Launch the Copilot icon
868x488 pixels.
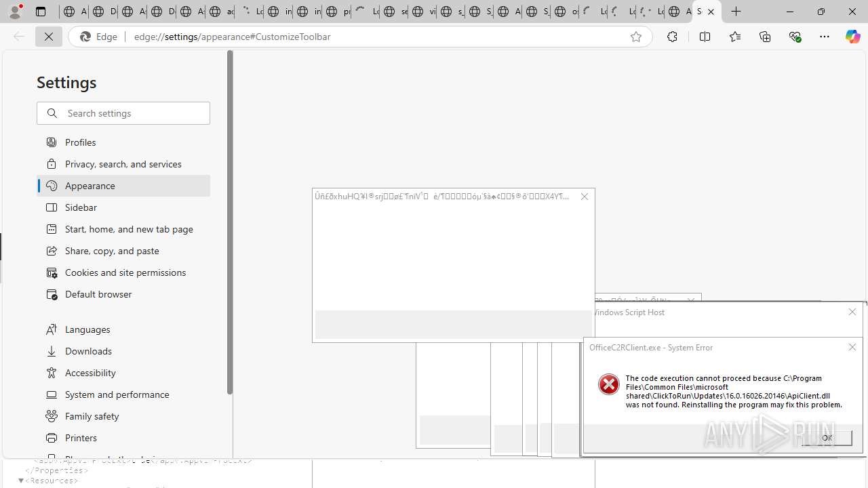pos(852,37)
